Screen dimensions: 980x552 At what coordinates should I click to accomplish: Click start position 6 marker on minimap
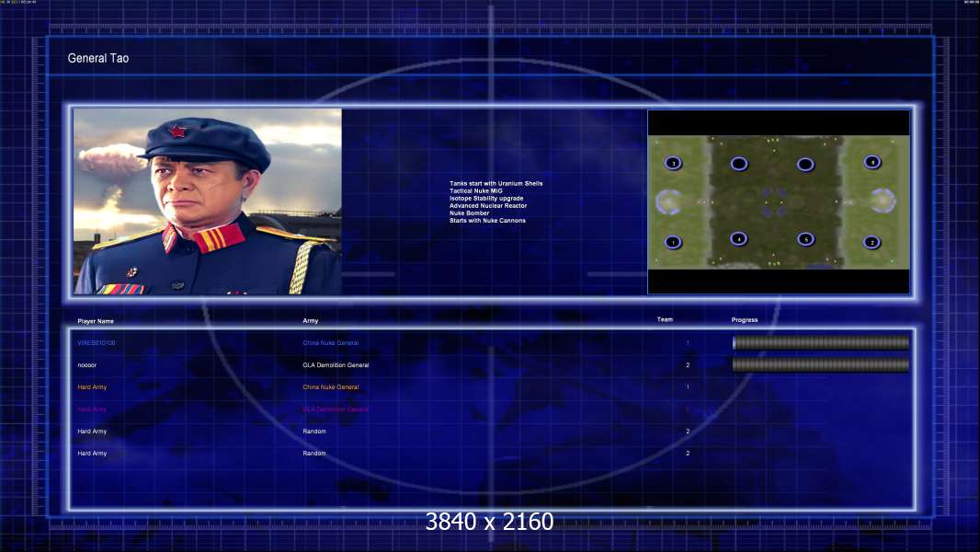point(805,239)
